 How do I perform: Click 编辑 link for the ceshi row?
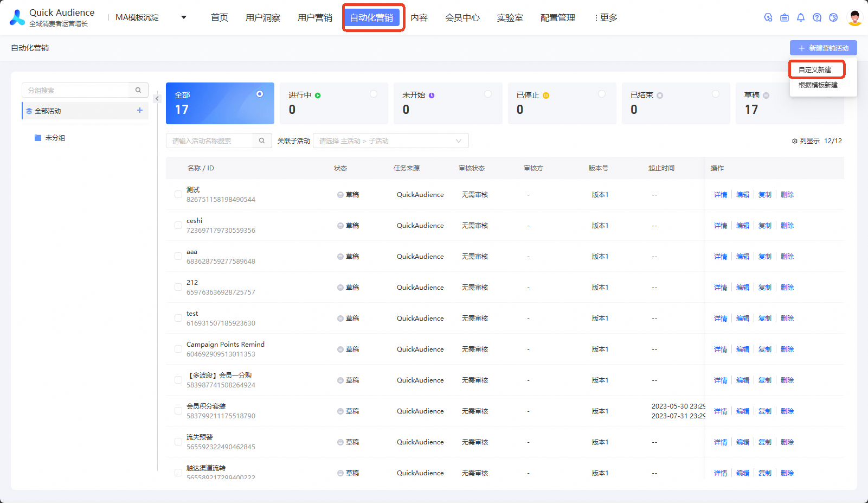742,226
